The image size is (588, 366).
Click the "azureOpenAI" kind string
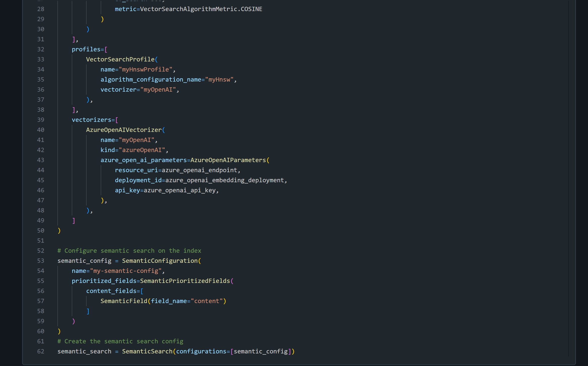click(142, 150)
